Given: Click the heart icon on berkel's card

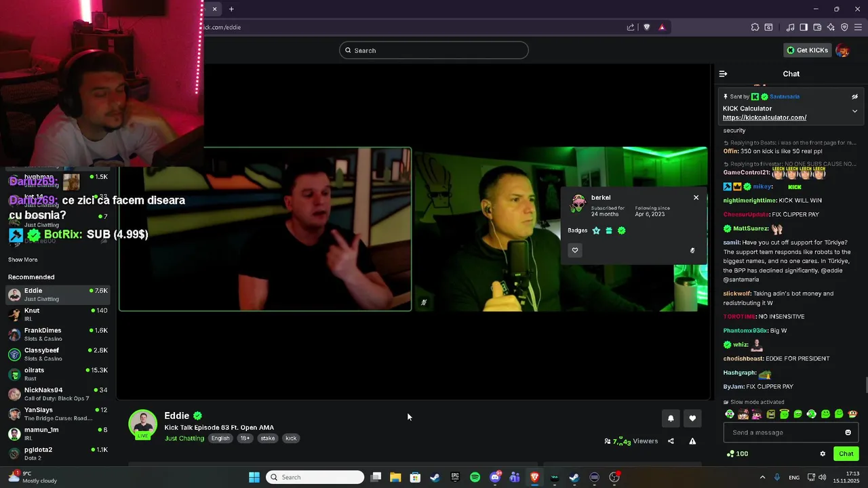Looking at the screenshot, I should click(x=575, y=250).
